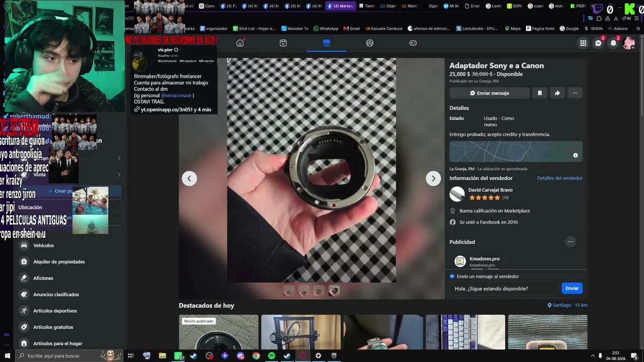Open Spotify from the taskbar
This screenshot has height=362, width=644.
[x=272, y=356]
